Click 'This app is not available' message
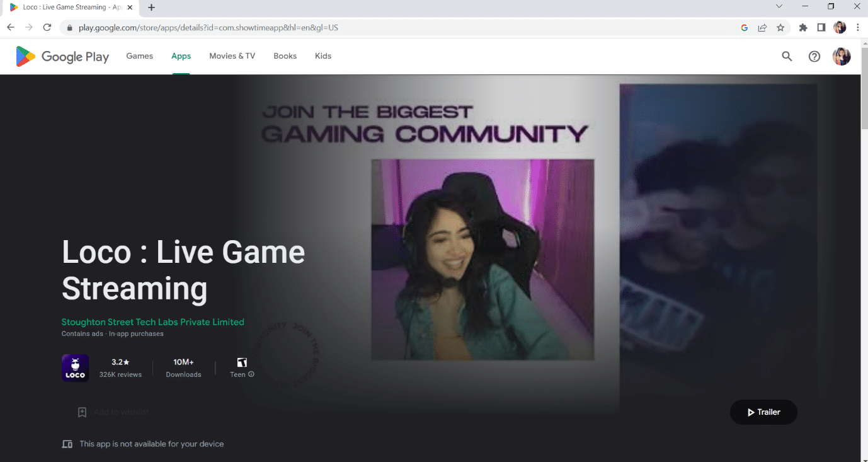Screen dimensions: 868x462 [152, 444]
